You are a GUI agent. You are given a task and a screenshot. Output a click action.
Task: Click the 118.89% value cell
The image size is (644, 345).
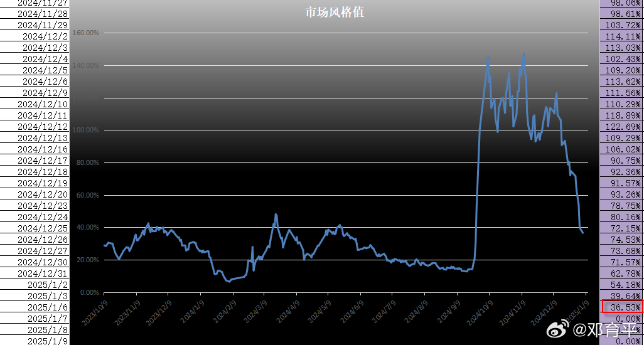622,115
